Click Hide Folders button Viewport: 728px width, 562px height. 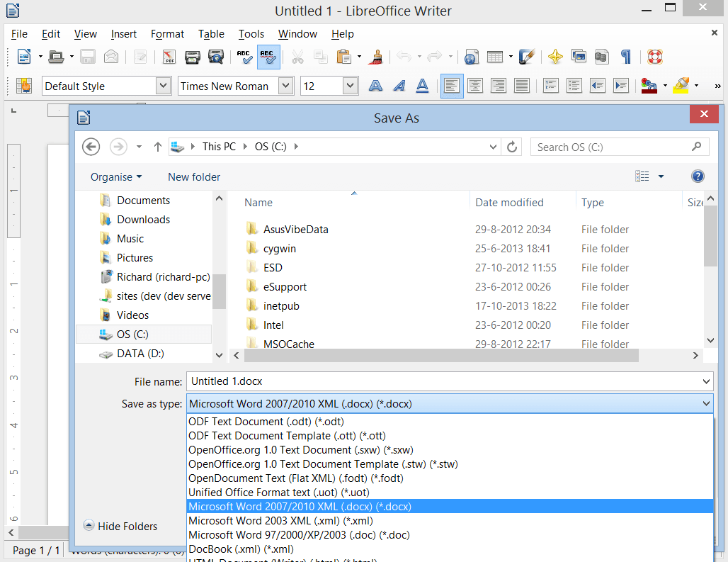click(120, 526)
